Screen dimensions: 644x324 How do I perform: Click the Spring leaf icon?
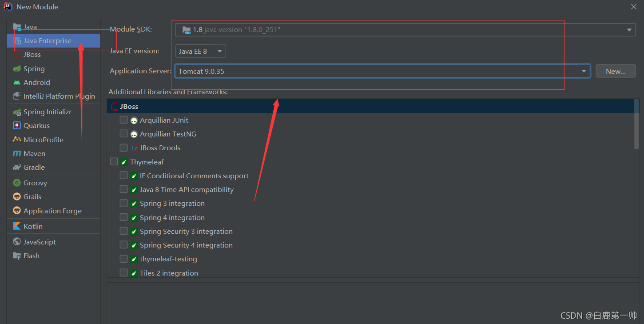click(x=17, y=68)
